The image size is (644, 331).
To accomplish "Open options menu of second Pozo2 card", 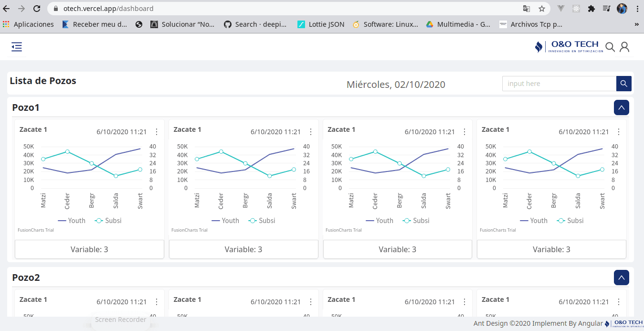I will [x=311, y=302].
